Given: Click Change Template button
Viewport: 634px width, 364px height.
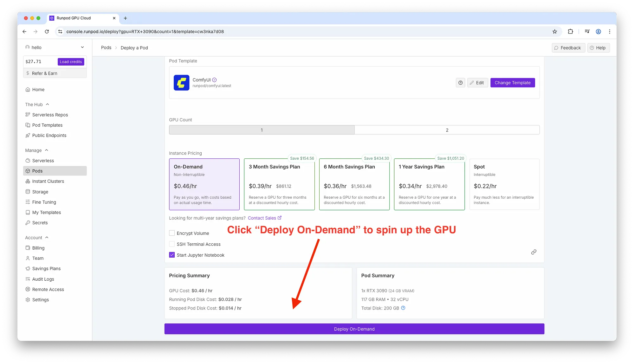Looking at the screenshot, I should [513, 83].
